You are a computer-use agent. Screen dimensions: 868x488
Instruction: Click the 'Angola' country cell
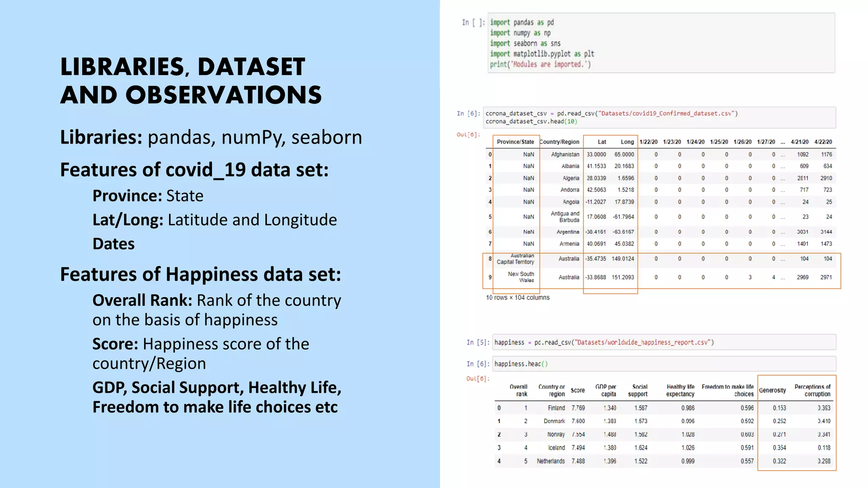[x=571, y=202]
